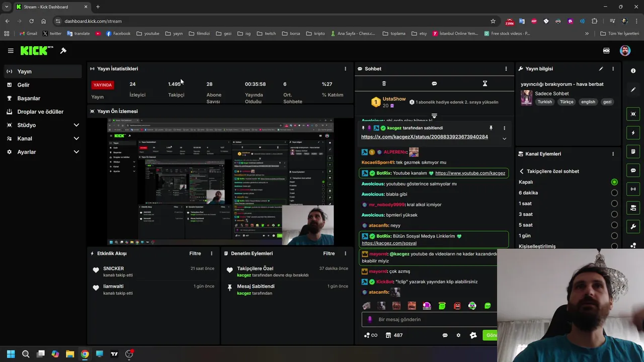Click the Turkish tag

[544, 102]
